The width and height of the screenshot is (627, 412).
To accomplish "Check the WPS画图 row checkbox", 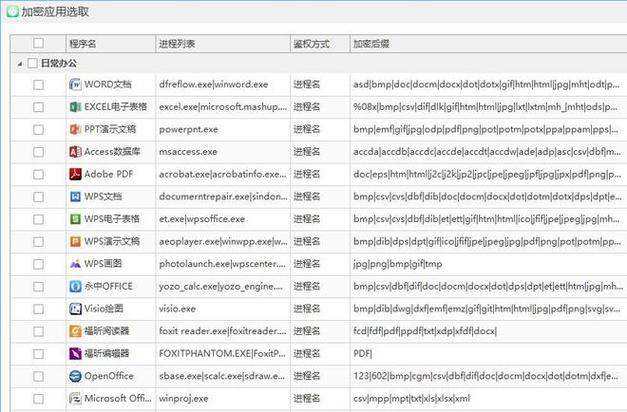I will pos(38,264).
